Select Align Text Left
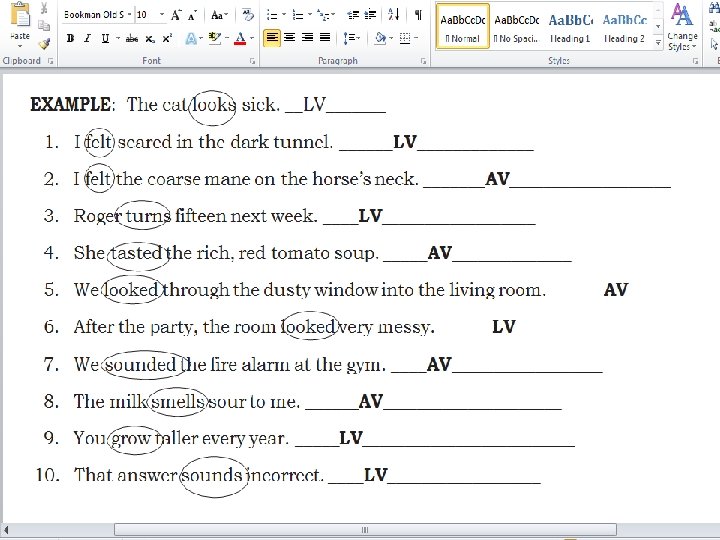The width and height of the screenshot is (720, 540). 272,38
